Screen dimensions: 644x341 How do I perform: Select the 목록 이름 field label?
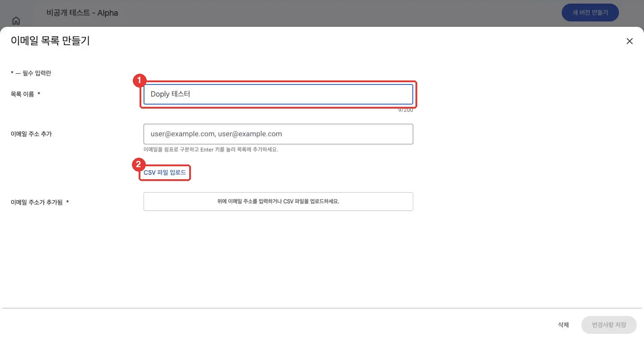click(25, 94)
